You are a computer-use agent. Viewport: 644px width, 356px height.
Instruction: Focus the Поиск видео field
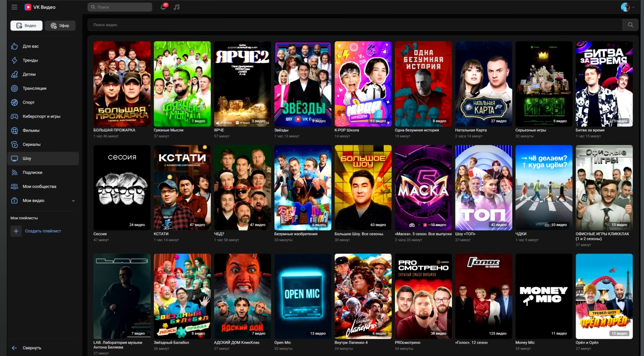click(x=355, y=25)
